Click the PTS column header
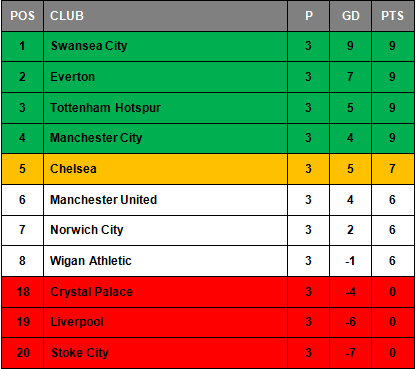The image size is (416, 369). tap(393, 16)
